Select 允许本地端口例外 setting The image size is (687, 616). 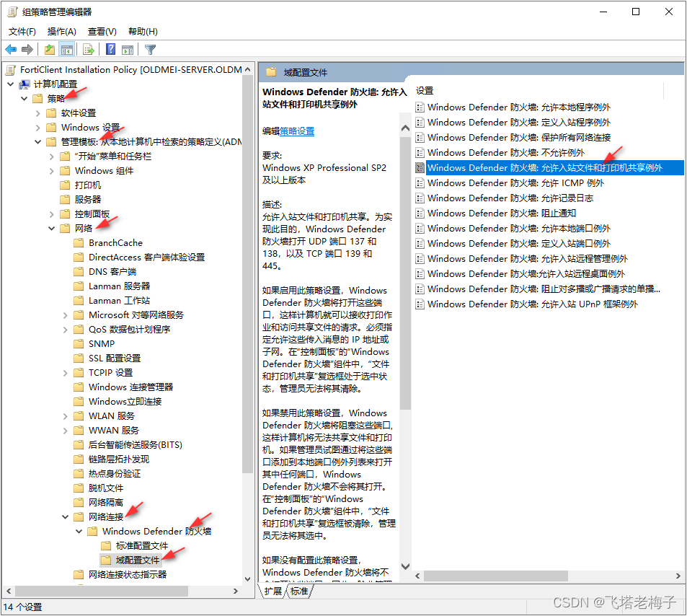[x=519, y=229]
